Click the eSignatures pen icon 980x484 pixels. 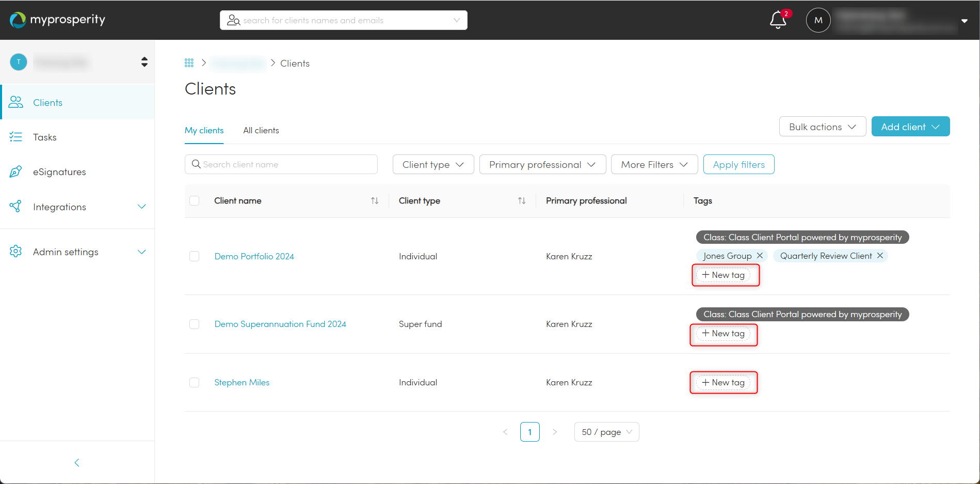tap(16, 171)
